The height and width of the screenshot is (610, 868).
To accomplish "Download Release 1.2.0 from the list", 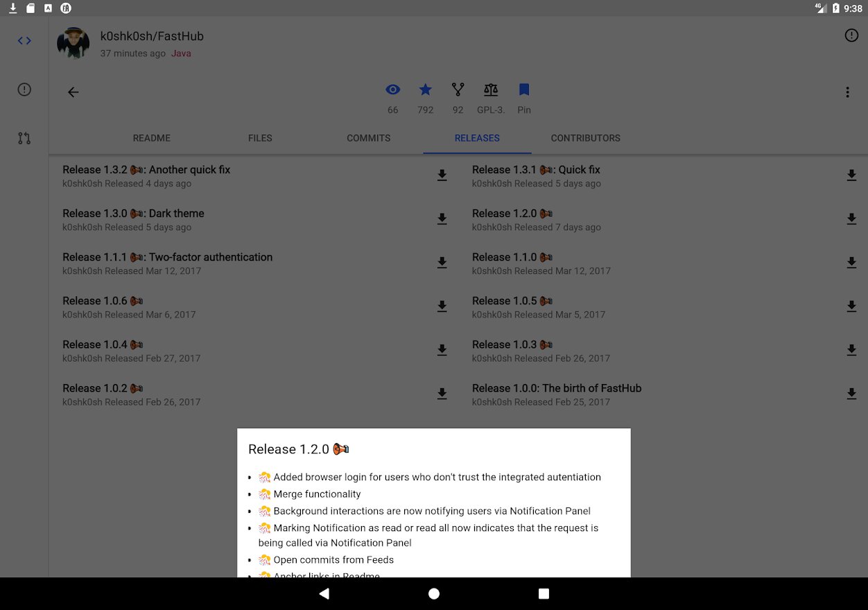I will 851,219.
